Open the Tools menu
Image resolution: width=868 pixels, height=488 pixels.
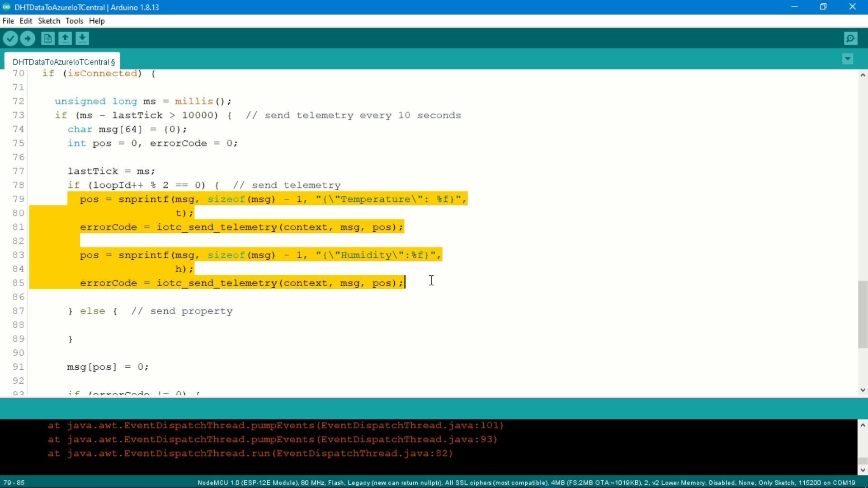pos(74,21)
